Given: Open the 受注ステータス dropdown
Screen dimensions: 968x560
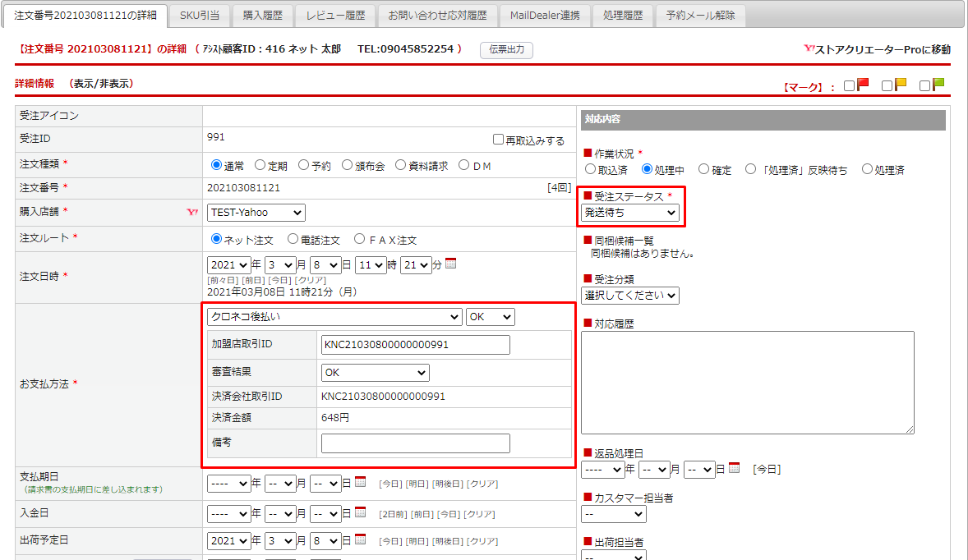Looking at the screenshot, I should 630,213.
